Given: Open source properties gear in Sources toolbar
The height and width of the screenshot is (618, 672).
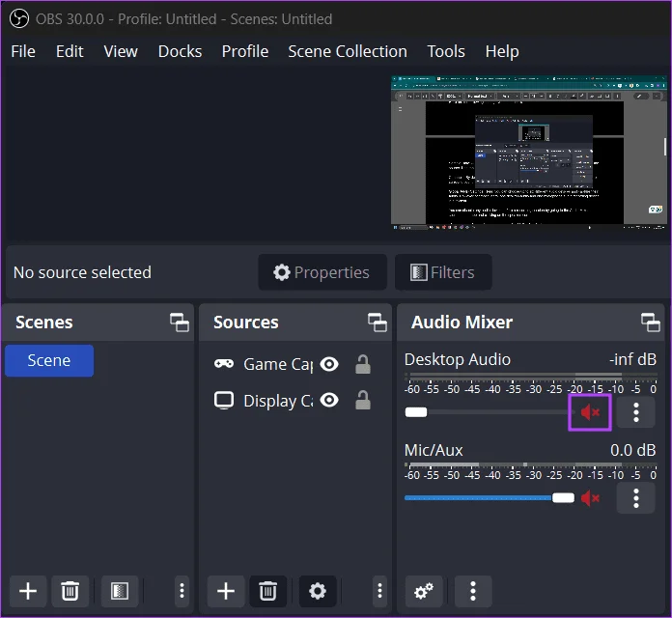Looking at the screenshot, I should pyautogui.click(x=318, y=591).
